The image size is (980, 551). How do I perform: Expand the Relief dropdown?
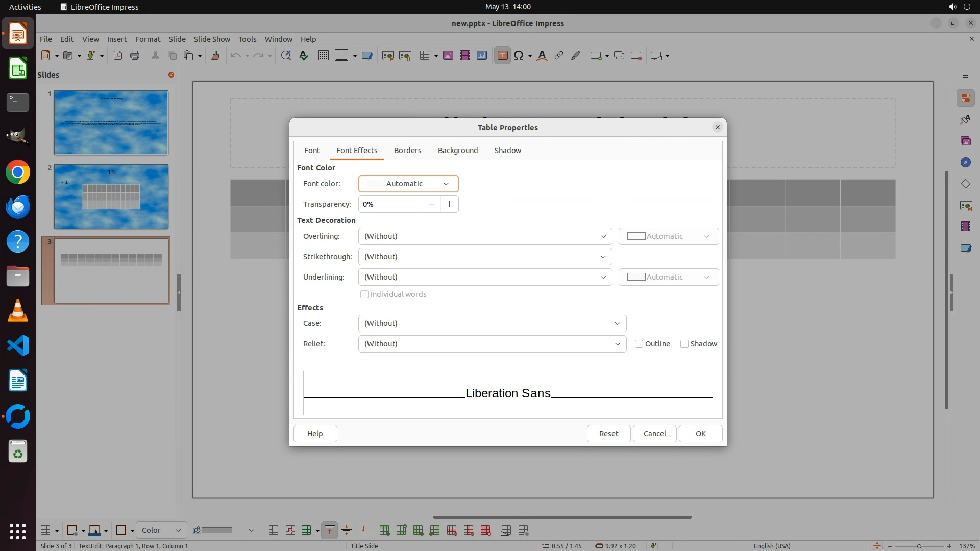(492, 344)
